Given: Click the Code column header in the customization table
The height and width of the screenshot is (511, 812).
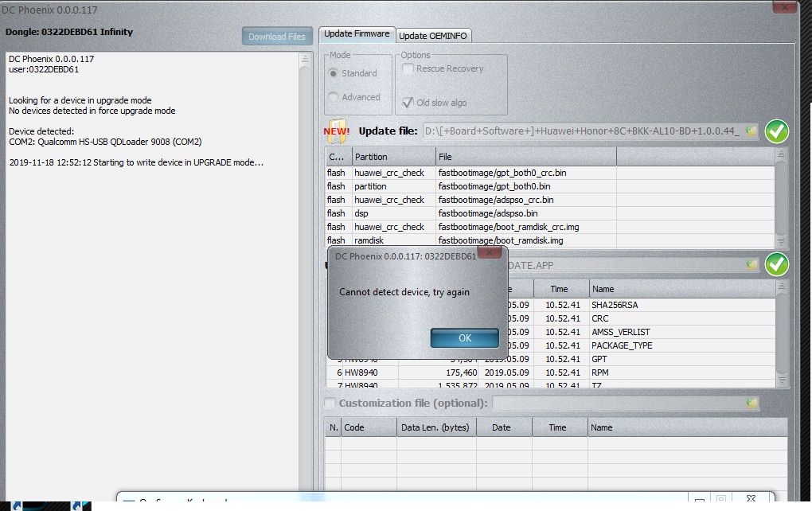Looking at the screenshot, I should (x=369, y=427).
